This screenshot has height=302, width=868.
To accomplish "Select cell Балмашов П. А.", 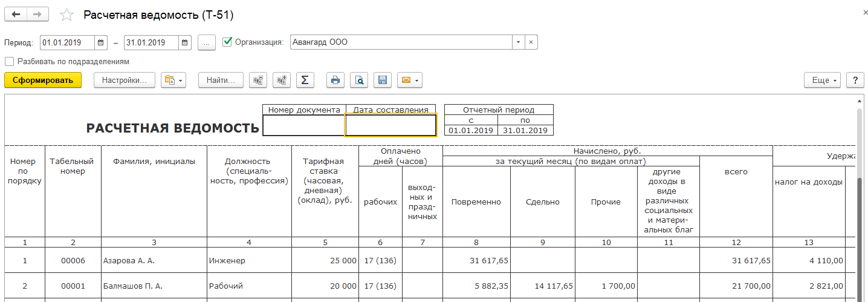I will [x=154, y=286].
